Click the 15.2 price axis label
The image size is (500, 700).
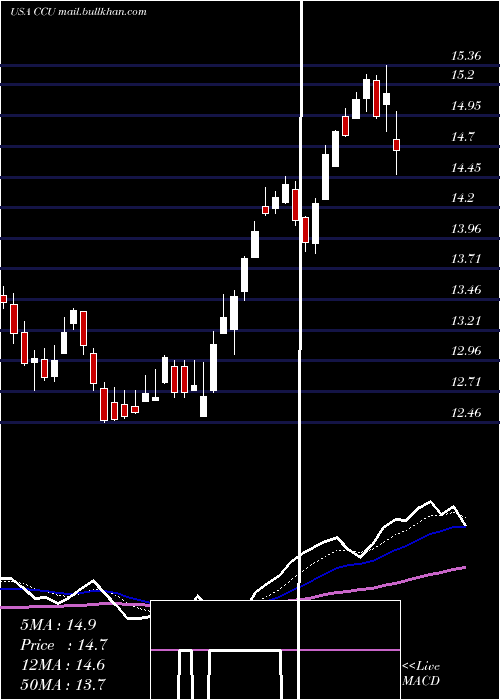tap(462, 75)
